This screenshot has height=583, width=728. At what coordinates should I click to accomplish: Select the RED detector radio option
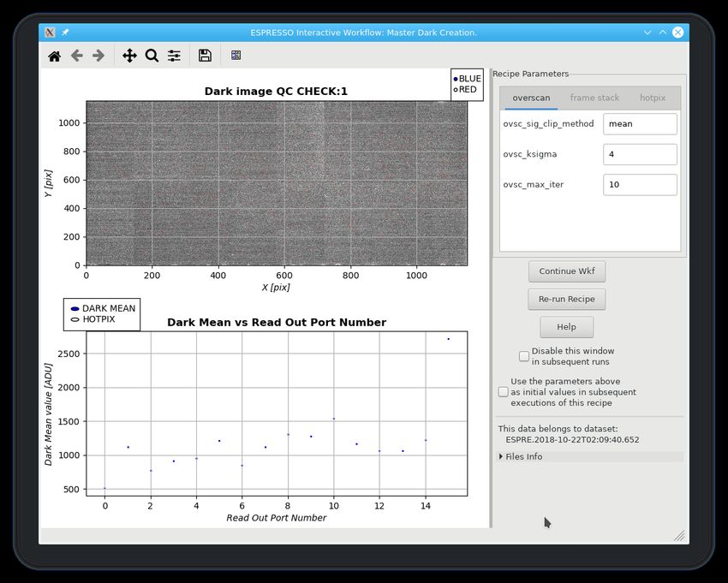pos(456,90)
